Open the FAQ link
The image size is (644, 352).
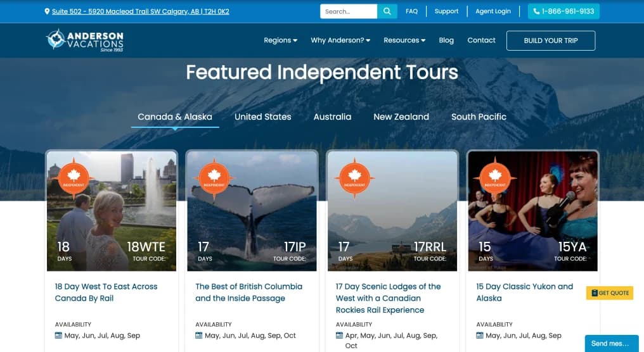(411, 11)
